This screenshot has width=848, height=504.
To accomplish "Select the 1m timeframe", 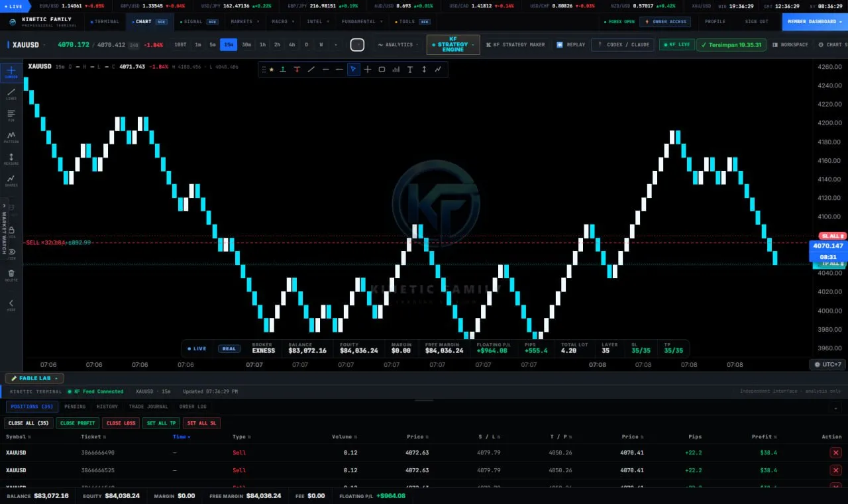I will pyautogui.click(x=198, y=45).
